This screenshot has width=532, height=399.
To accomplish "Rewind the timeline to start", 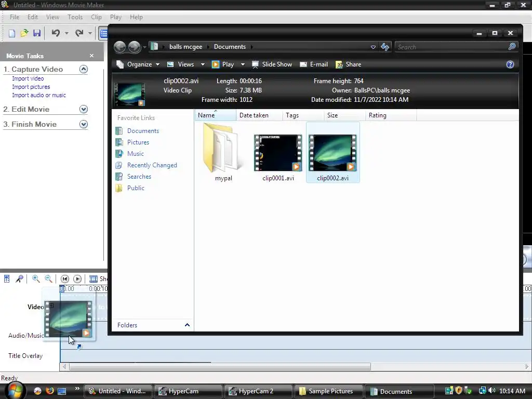I will click(x=65, y=279).
